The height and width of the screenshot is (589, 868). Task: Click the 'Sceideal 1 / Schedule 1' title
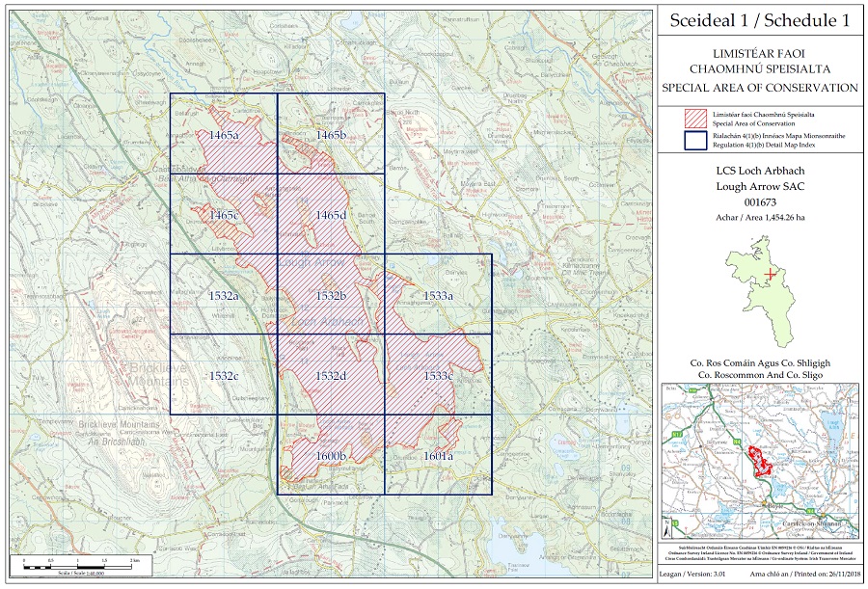(x=760, y=20)
